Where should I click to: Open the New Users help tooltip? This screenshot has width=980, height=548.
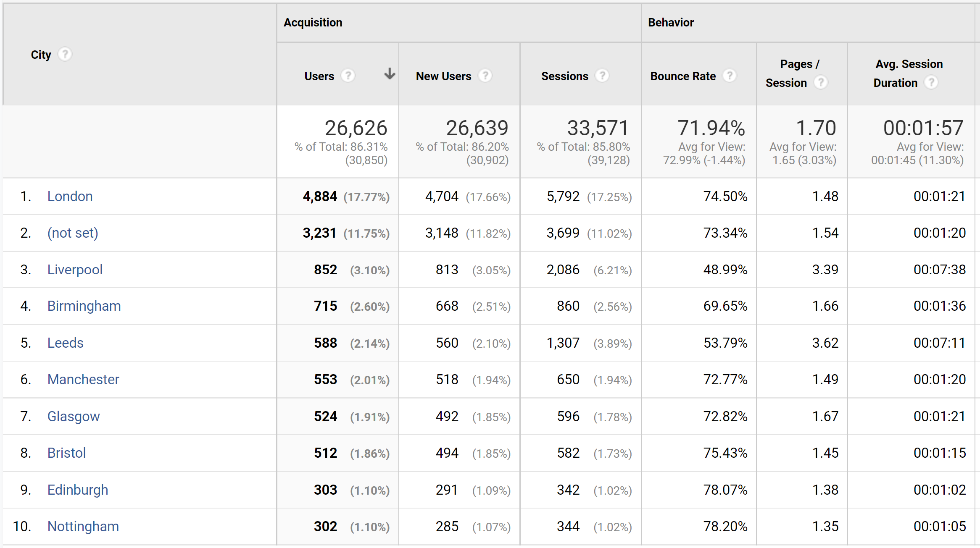[x=486, y=76]
